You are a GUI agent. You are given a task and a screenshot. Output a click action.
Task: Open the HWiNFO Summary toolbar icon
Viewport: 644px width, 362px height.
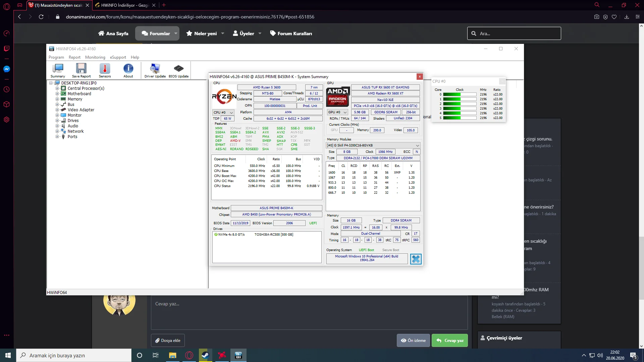pyautogui.click(x=58, y=70)
